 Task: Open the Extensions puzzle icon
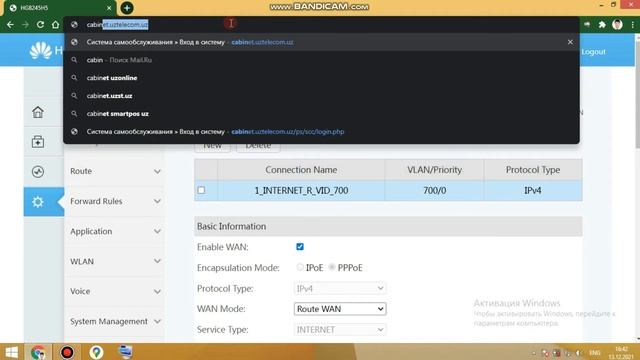(602, 24)
